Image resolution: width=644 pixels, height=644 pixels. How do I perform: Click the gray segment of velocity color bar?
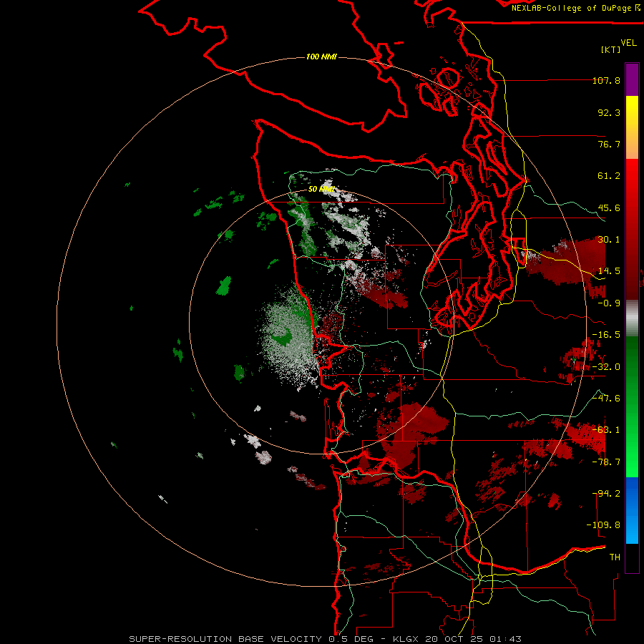[x=632, y=318]
